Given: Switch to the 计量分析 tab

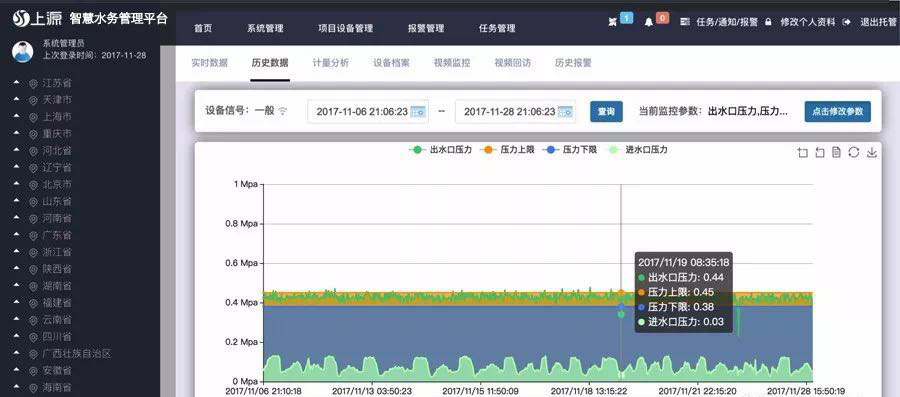Looking at the screenshot, I should click(x=331, y=63).
